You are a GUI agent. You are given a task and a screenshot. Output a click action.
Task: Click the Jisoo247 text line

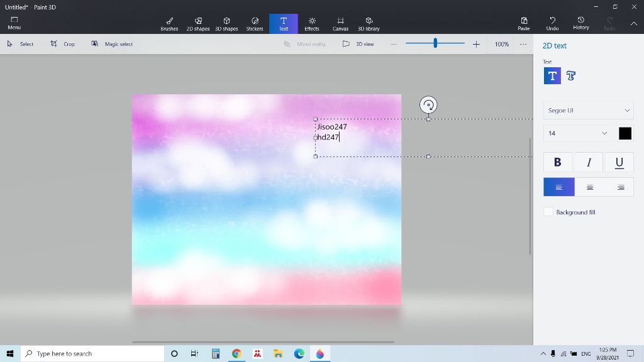(332, 127)
